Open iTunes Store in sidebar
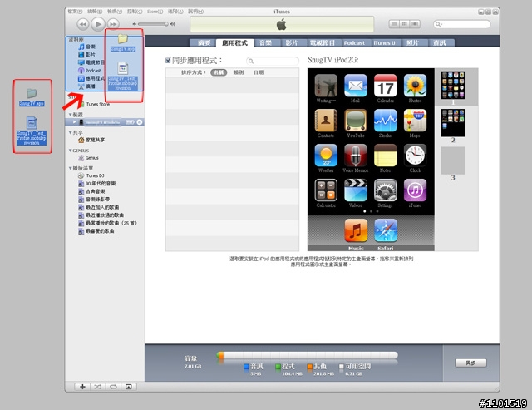This screenshot has height=410, width=532. pyautogui.click(x=97, y=104)
